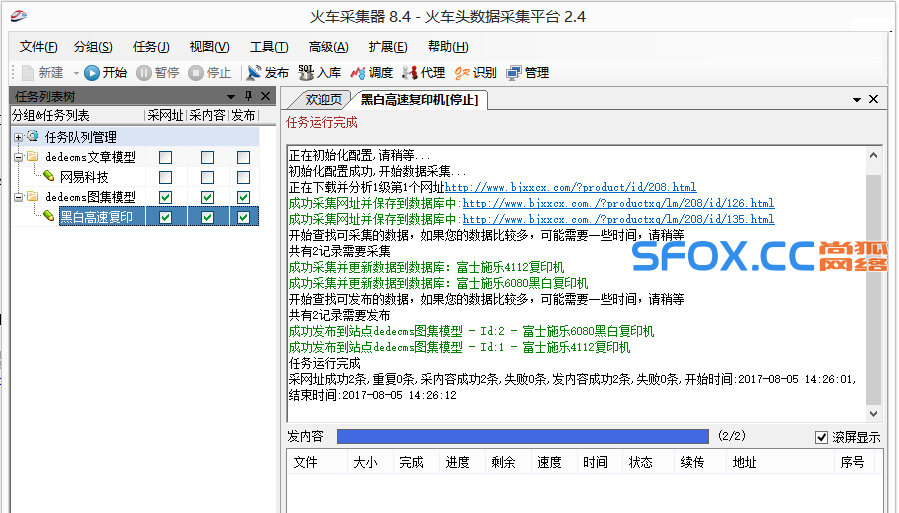The width and height of the screenshot is (899, 513).
Task: Open the 扩展(E) menu
Action: pos(388,47)
